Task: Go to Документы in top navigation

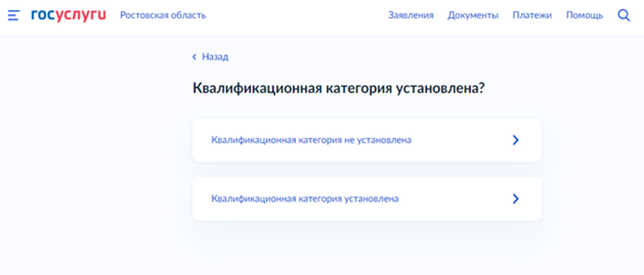Action: click(473, 15)
